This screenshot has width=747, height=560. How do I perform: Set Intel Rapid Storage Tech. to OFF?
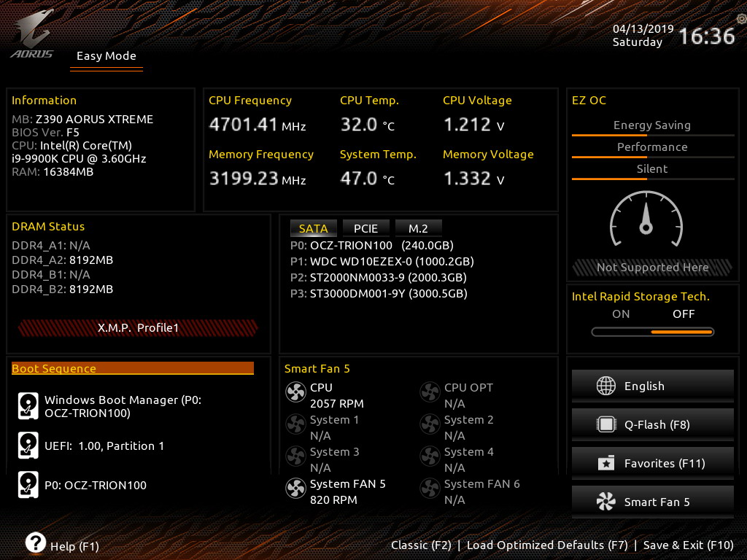point(683,314)
